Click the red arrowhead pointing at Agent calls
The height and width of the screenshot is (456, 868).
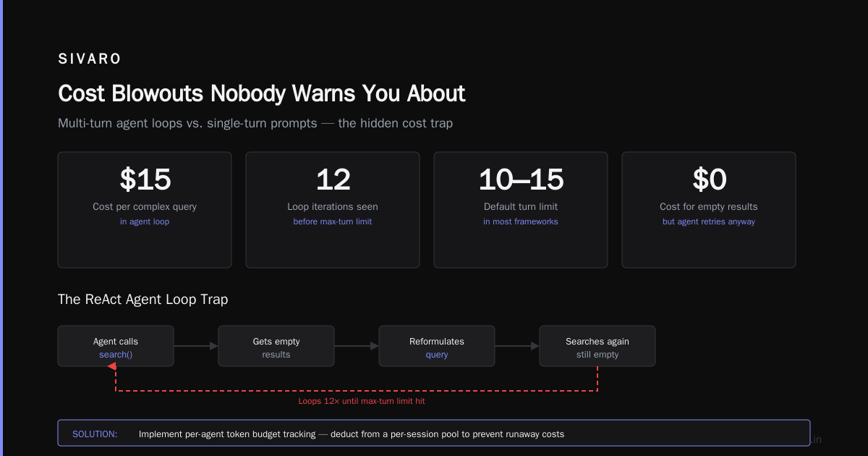coord(112,368)
